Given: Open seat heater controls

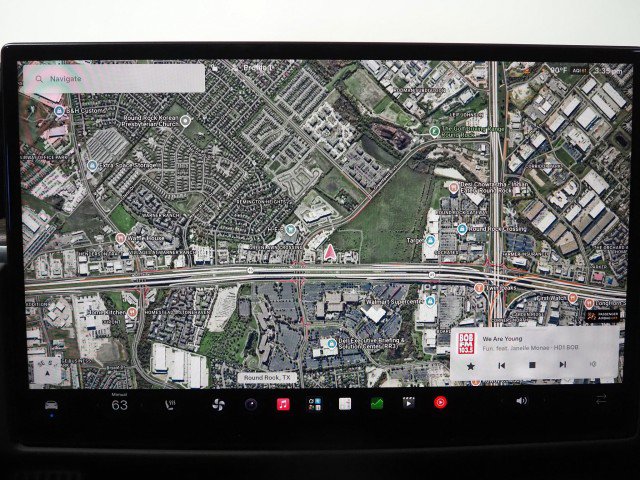Looking at the screenshot, I should (170, 405).
